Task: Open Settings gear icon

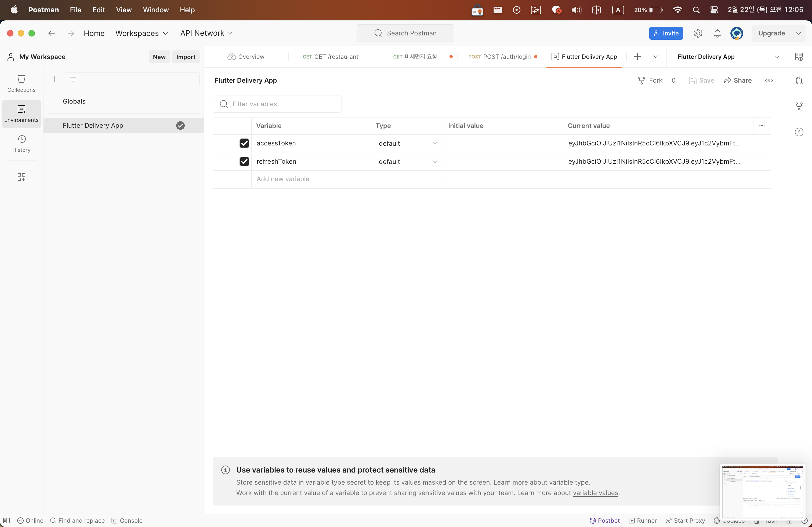Action: (x=698, y=33)
